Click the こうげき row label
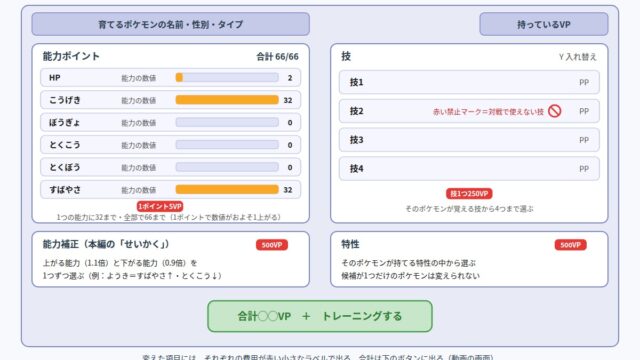The image size is (640, 360). (65, 100)
